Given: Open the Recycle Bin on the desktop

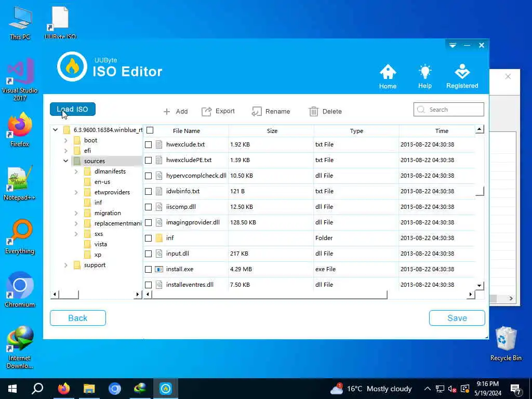Looking at the screenshot, I should (x=506, y=343).
